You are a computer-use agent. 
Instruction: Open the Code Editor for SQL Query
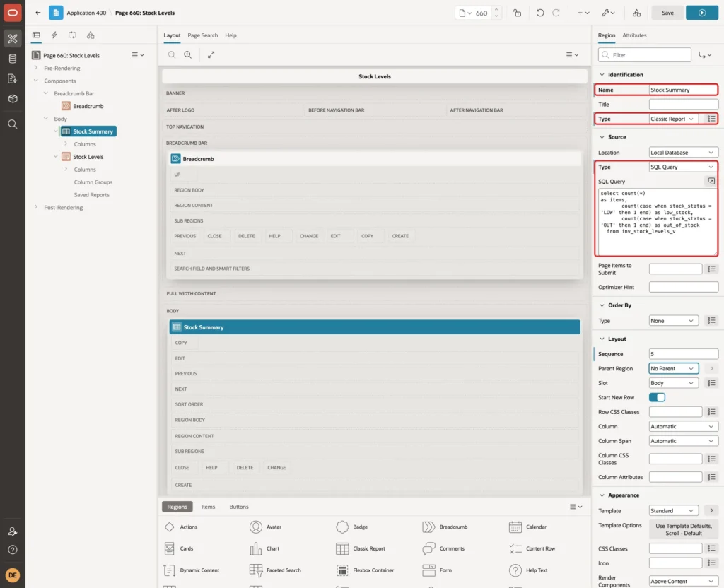point(711,182)
